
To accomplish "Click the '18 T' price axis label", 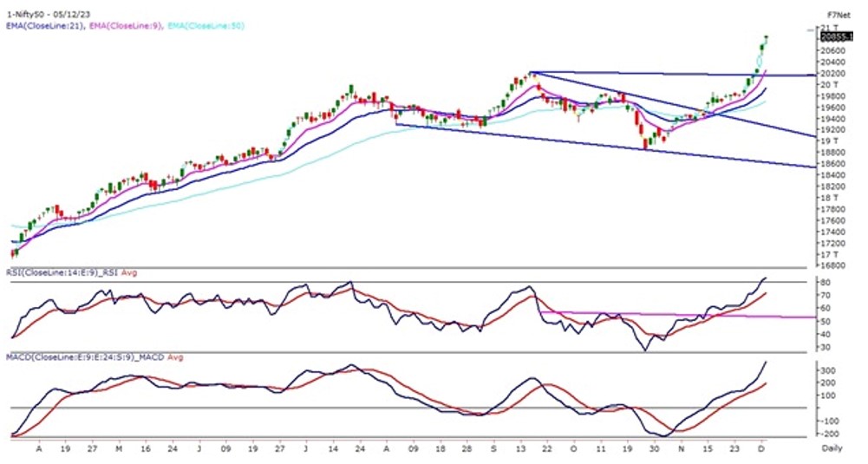I will click(829, 198).
